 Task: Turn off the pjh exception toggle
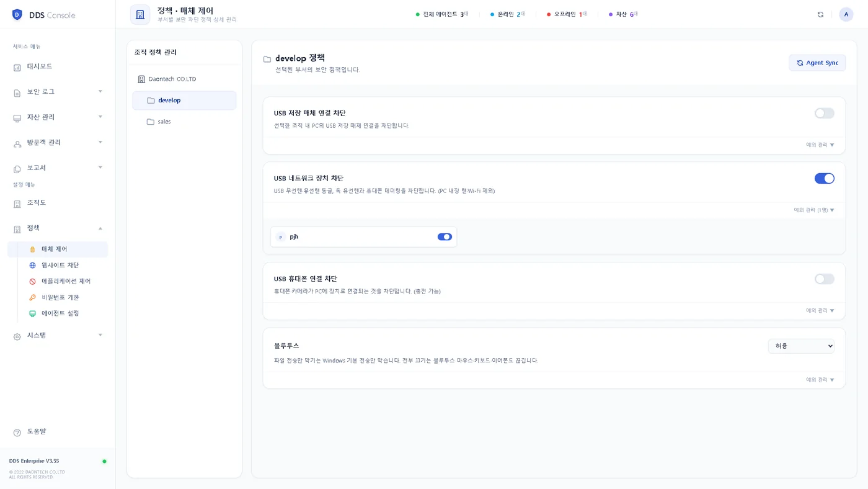tap(445, 236)
